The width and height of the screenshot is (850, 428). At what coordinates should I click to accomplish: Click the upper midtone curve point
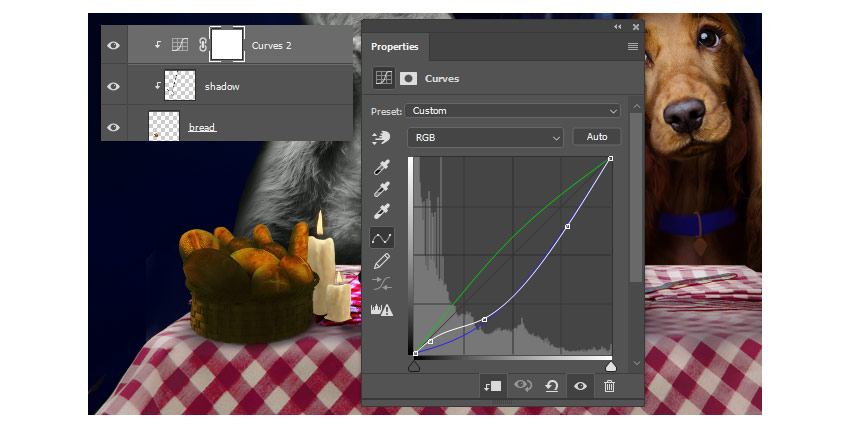[x=568, y=226]
